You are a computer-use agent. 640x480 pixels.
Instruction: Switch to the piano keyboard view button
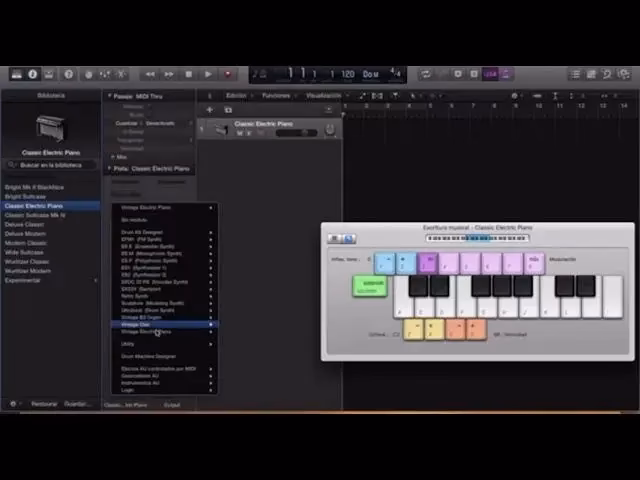pos(334,238)
